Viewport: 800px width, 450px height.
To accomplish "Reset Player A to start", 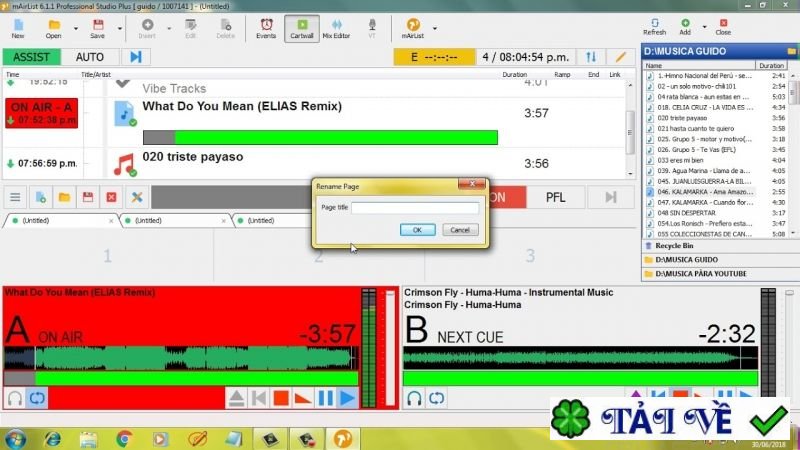I will pos(259,398).
